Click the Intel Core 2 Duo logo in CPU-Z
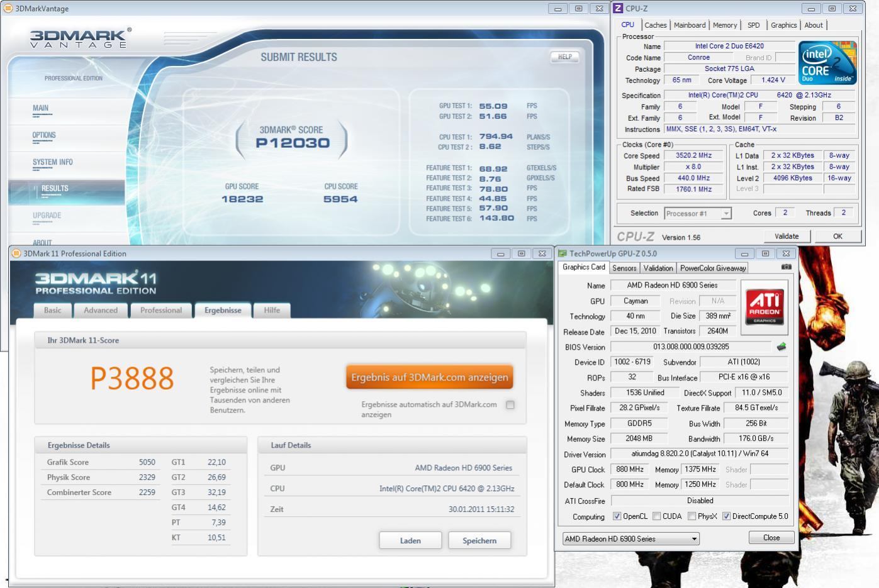879x588 pixels. tap(827, 63)
